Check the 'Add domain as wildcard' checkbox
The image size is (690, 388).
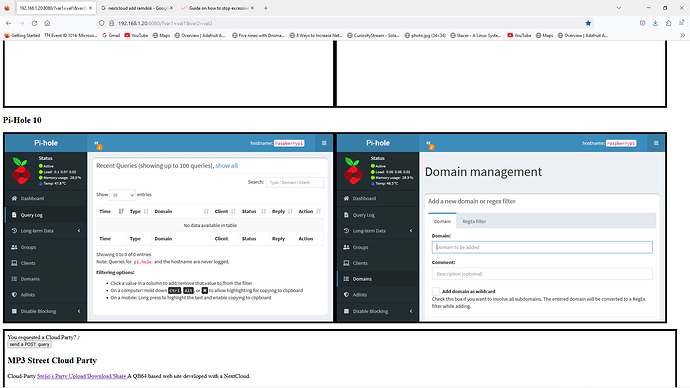[436, 291]
